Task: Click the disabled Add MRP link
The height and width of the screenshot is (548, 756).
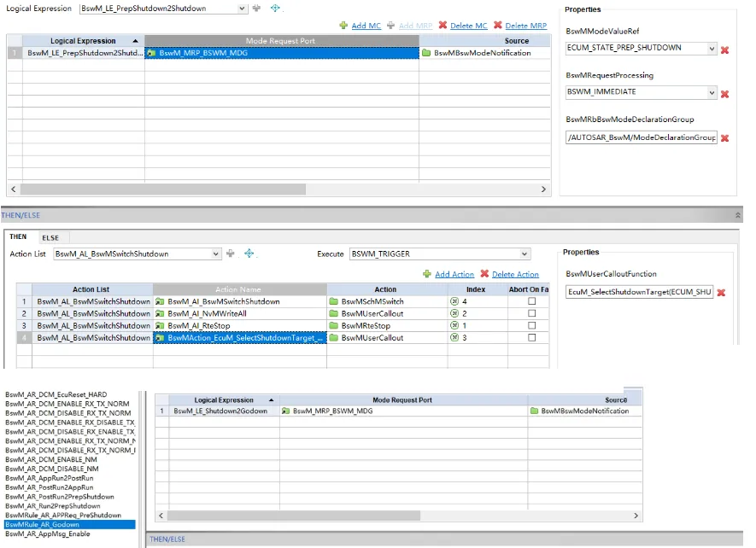Action: (416, 26)
